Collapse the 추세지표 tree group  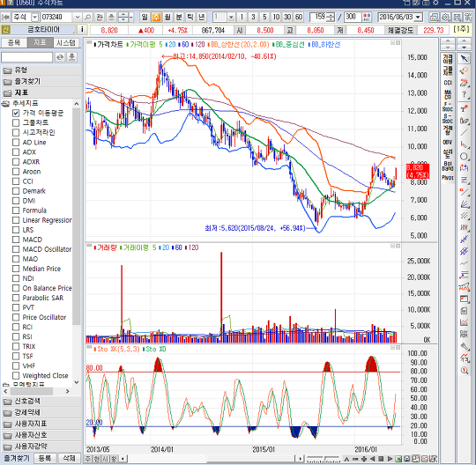[x=5, y=103]
